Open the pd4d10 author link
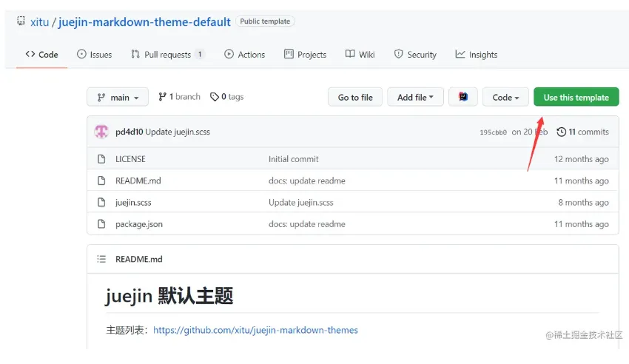629x364 pixels. click(x=129, y=132)
